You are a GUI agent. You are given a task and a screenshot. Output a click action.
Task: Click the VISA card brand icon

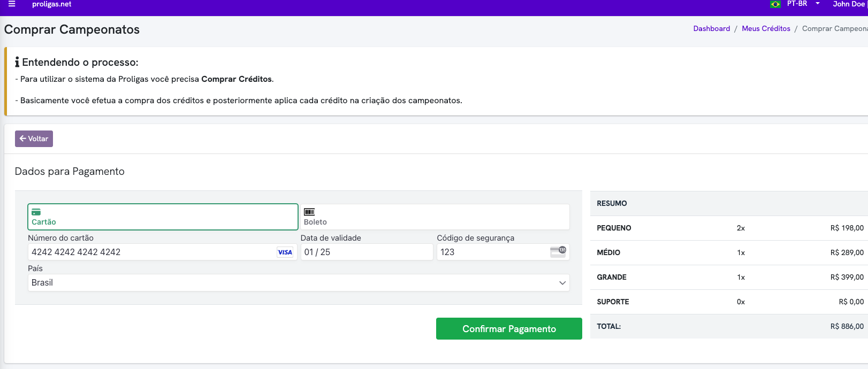(285, 252)
